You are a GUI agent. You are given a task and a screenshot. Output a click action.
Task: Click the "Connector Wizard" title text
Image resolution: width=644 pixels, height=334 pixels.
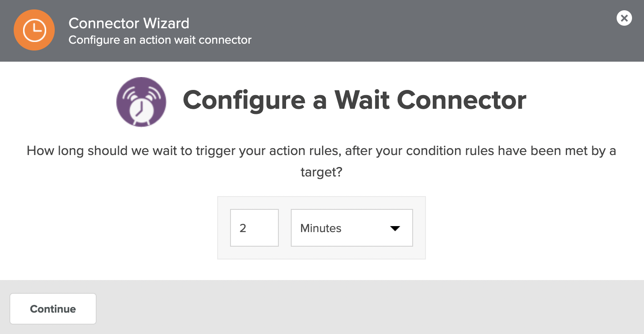point(129,23)
